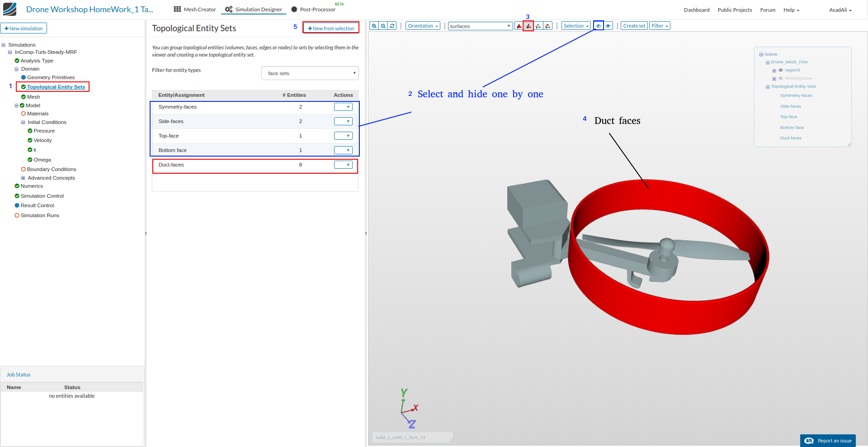Viewport: 868px width, 447px height.
Task: Click the Analysis Type green check icon
Action: [17, 61]
